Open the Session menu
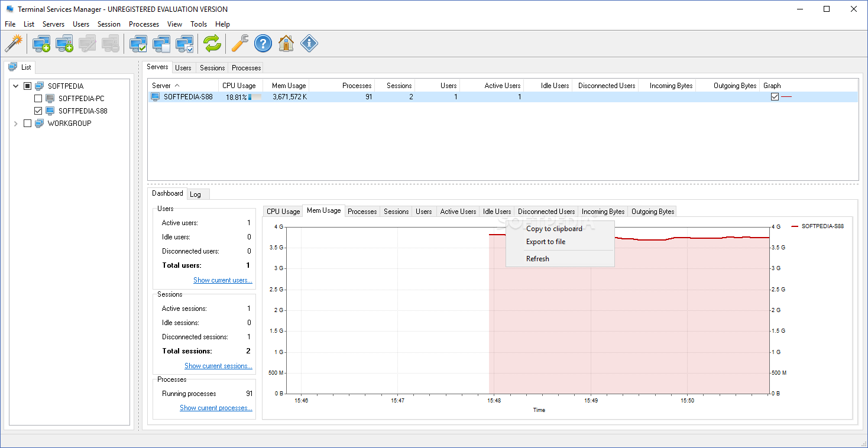The width and height of the screenshot is (868, 448). pos(109,24)
